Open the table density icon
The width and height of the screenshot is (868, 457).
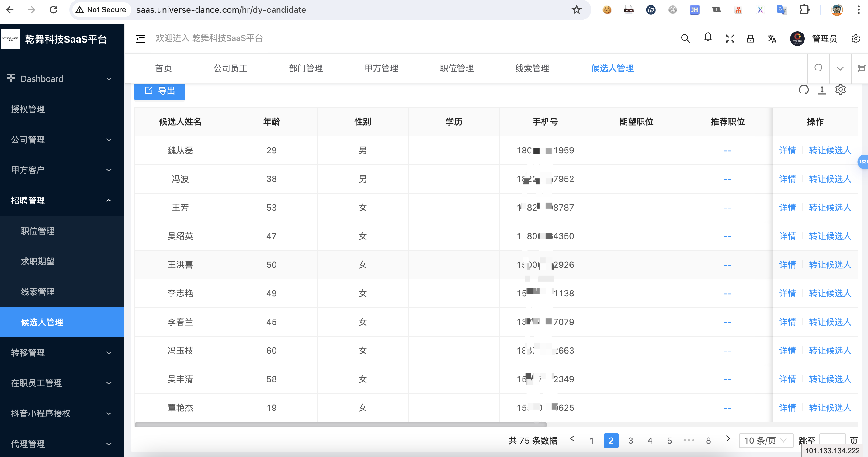(822, 90)
